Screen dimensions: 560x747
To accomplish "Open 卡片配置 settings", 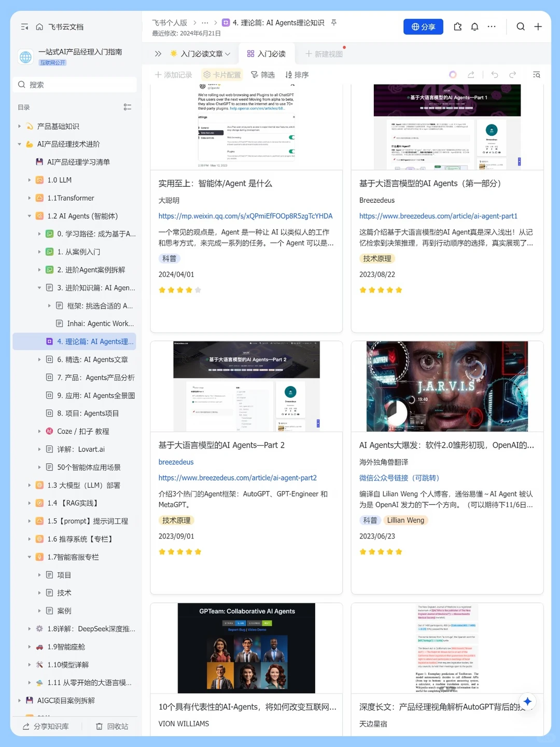I will 222,75.
